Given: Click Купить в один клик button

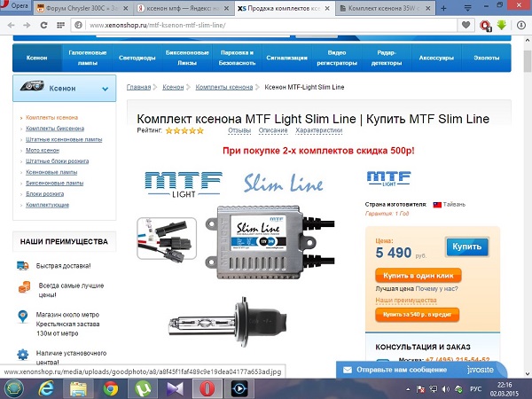Looking at the screenshot, I should [418, 276].
